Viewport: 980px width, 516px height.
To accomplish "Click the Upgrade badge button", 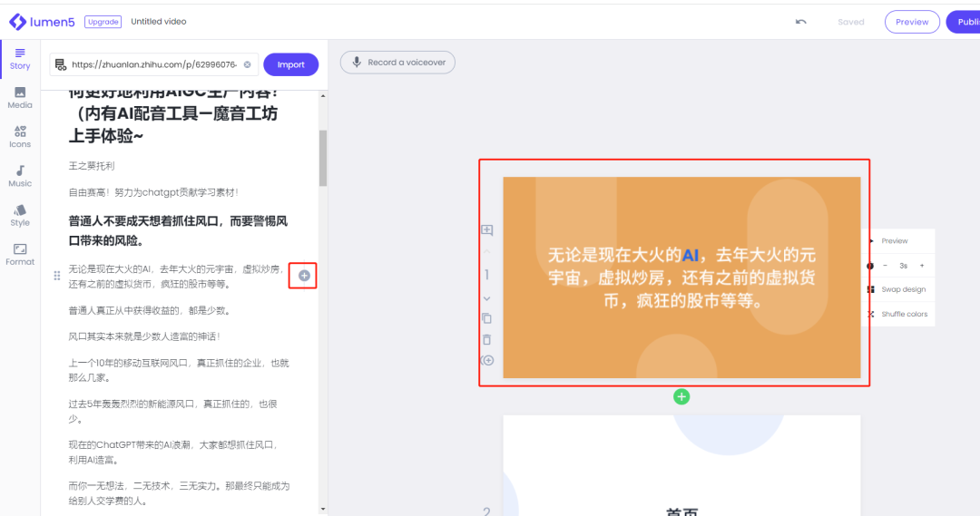I will click(103, 22).
